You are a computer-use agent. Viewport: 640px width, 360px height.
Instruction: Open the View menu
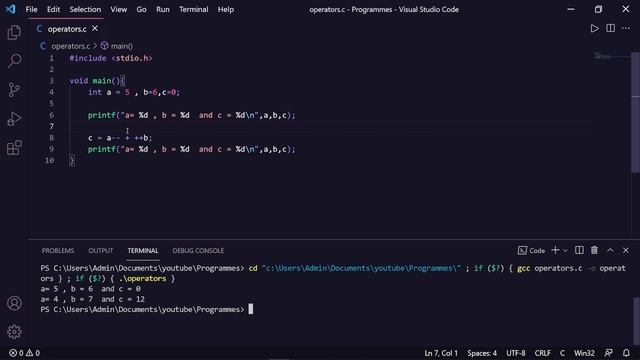(118, 9)
